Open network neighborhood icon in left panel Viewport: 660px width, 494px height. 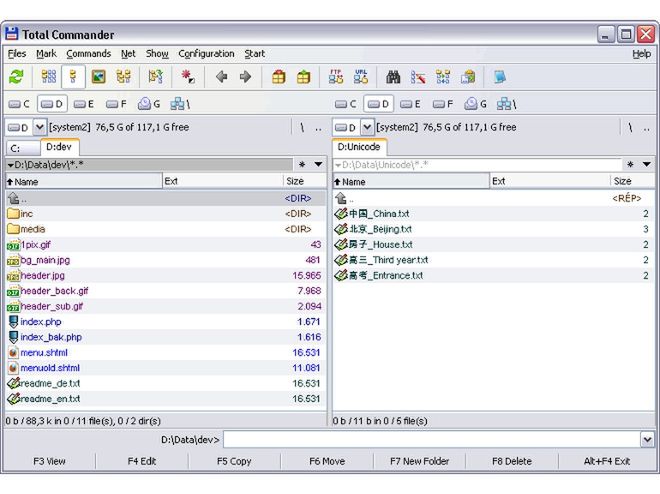tap(180, 104)
